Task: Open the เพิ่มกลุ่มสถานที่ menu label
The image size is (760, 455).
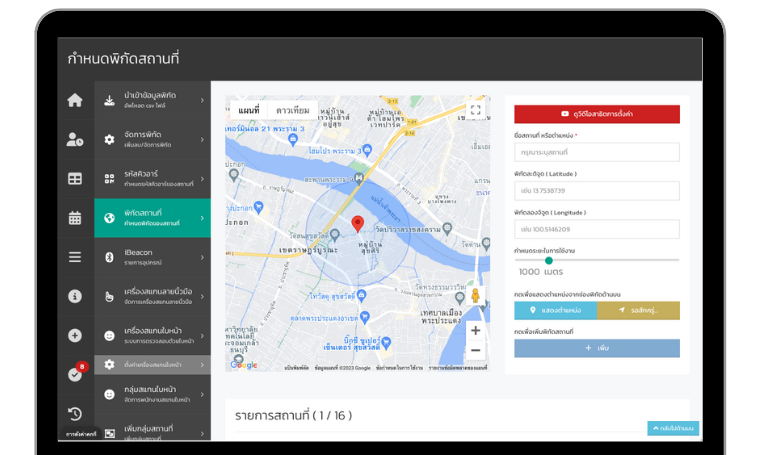Action: 148,428
